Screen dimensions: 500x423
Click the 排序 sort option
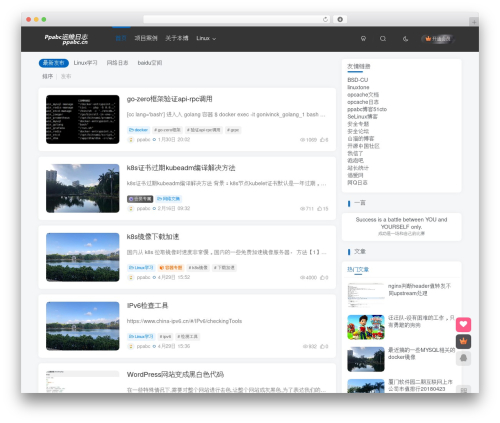(x=47, y=76)
